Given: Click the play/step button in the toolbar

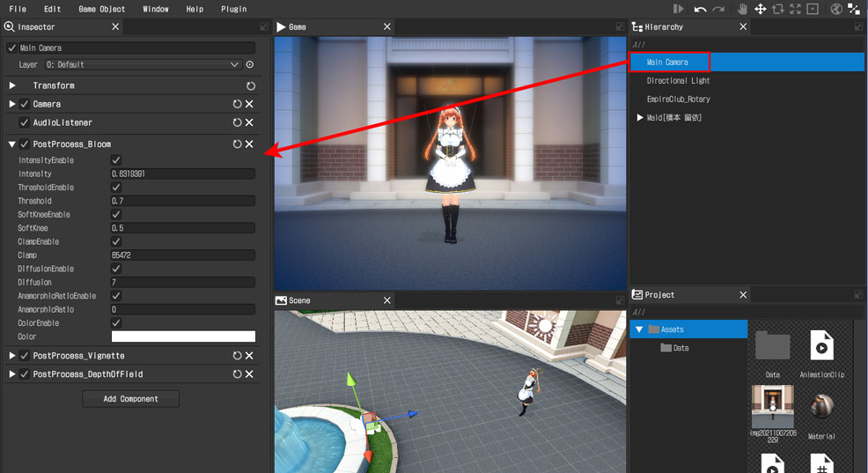Looking at the screenshot, I should [678, 9].
